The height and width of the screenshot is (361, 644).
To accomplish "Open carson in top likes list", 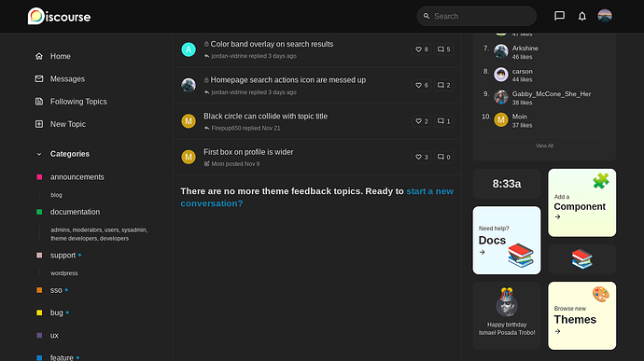I will point(522,71).
